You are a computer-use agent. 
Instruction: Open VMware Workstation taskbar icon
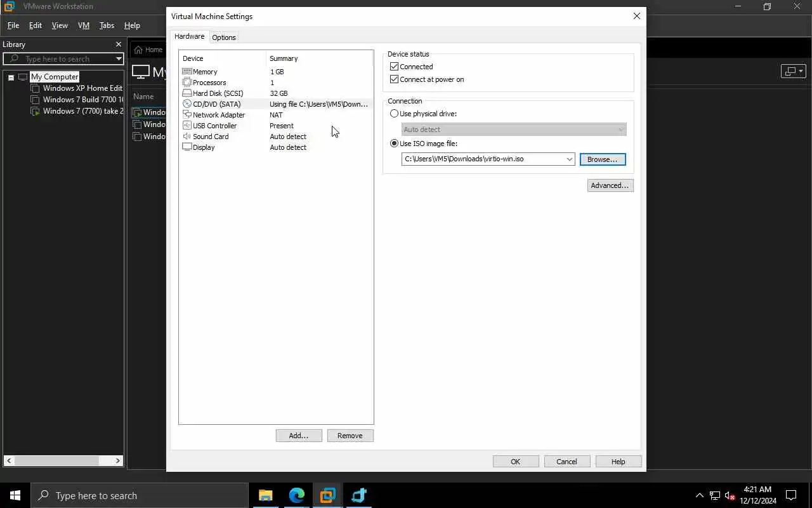tap(328, 495)
